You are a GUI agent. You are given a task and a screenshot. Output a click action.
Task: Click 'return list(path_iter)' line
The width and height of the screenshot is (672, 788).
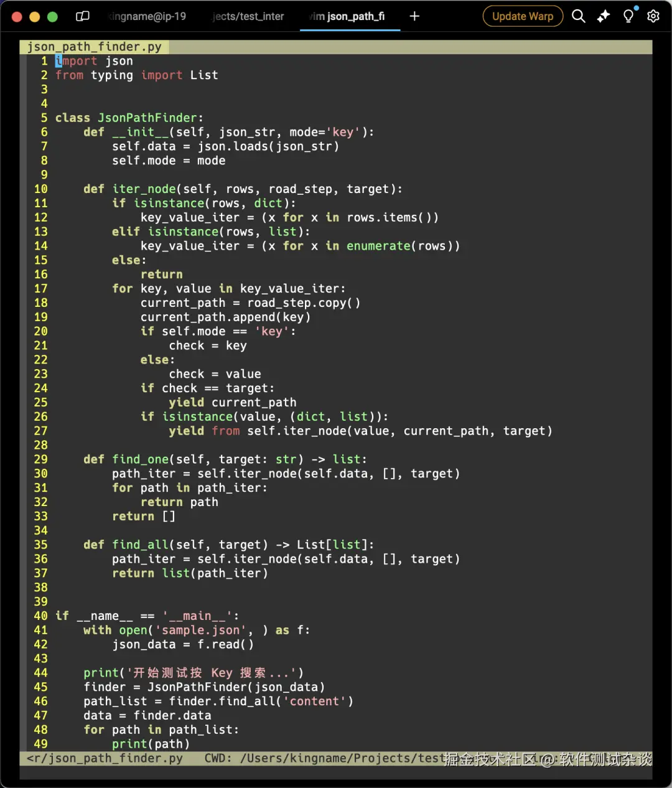coord(190,573)
